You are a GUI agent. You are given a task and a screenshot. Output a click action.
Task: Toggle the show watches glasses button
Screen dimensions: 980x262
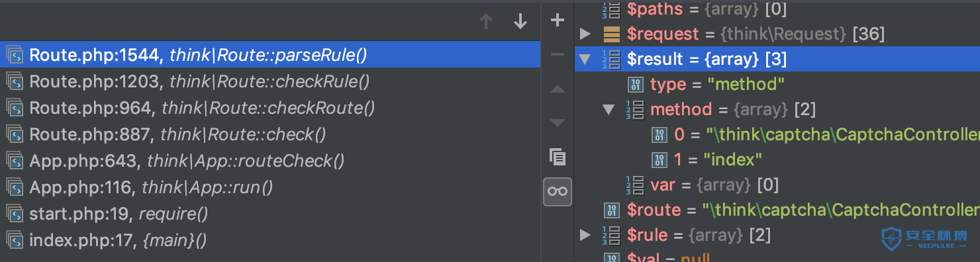(x=558, y=191)
